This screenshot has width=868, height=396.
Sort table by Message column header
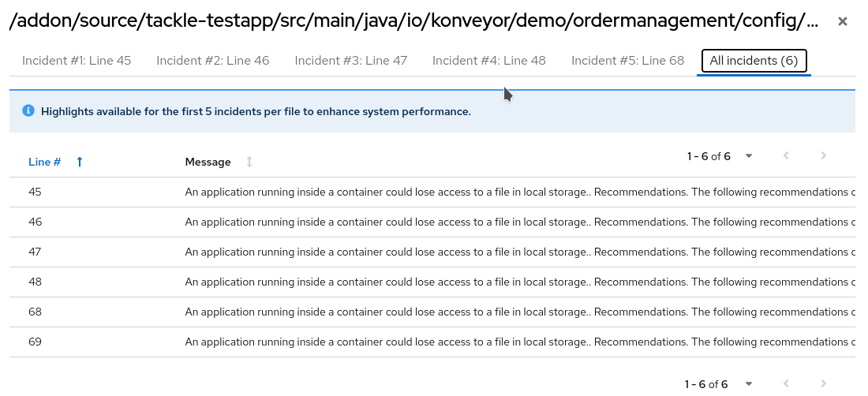point(208,162)
